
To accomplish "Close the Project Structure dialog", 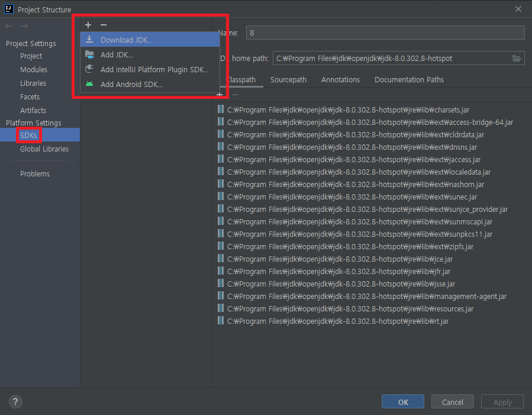I will (x=518, y=9).
